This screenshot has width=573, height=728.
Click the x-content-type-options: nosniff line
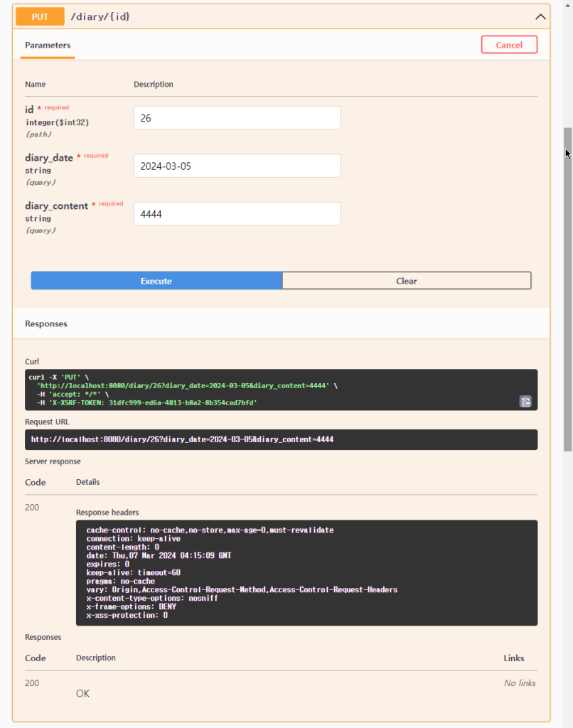(152, 599)
